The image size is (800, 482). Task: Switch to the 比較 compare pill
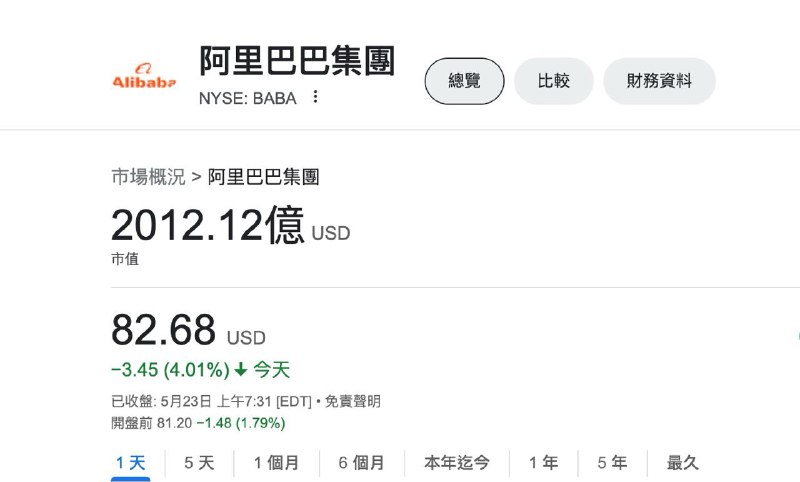pos(554,81)
